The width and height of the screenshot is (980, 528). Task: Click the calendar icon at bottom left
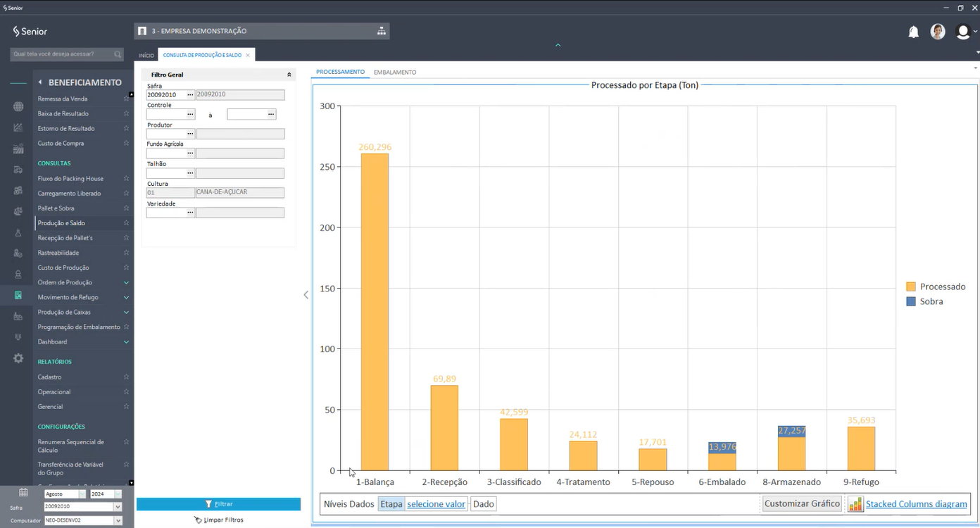click(x=23, y=493)
